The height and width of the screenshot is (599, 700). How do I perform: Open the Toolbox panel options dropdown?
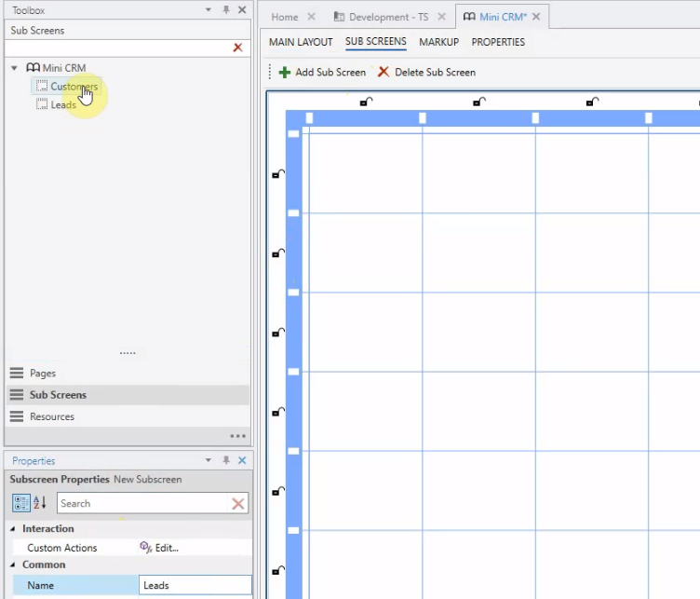point(209,10)
